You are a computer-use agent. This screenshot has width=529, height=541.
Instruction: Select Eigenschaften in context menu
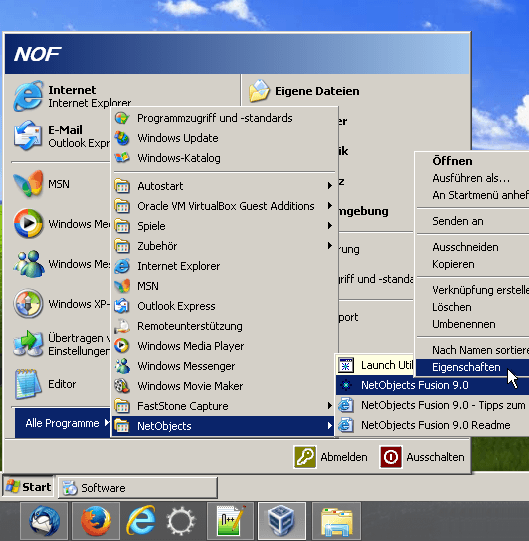pyautogui.click(x=473, y=367)
